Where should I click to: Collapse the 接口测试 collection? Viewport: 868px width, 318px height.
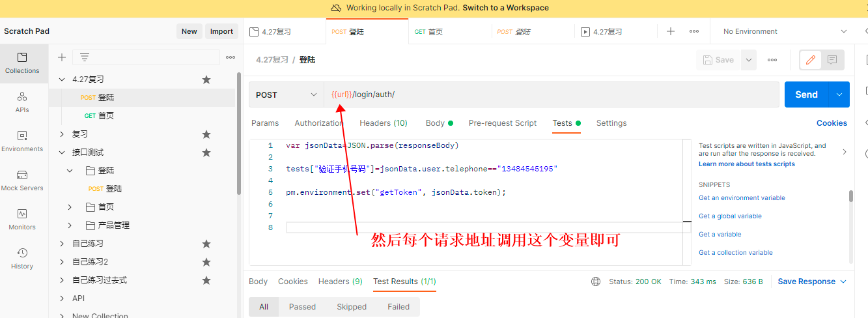pyautogui.click(x=63, y=152)
